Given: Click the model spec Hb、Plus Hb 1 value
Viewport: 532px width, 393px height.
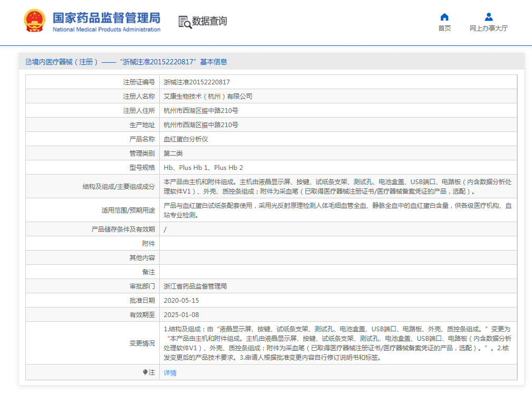Looking at the screenshot, I should (203, 168).
